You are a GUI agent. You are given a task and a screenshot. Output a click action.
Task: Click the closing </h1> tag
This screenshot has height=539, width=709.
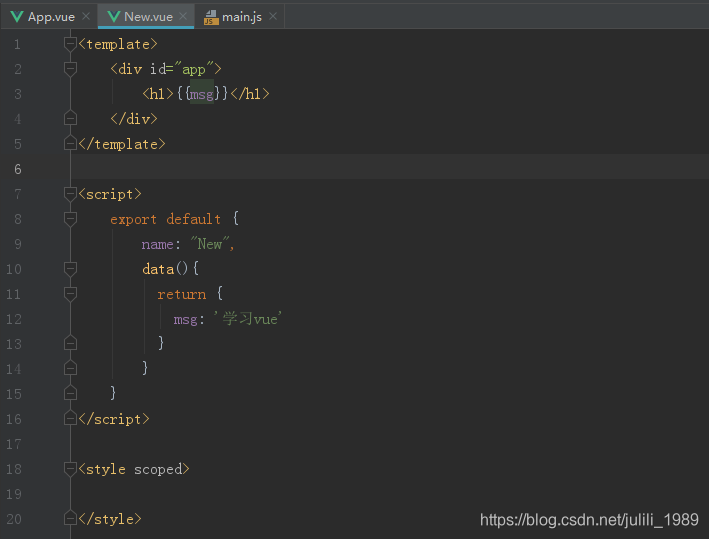(x=250, y=94)
